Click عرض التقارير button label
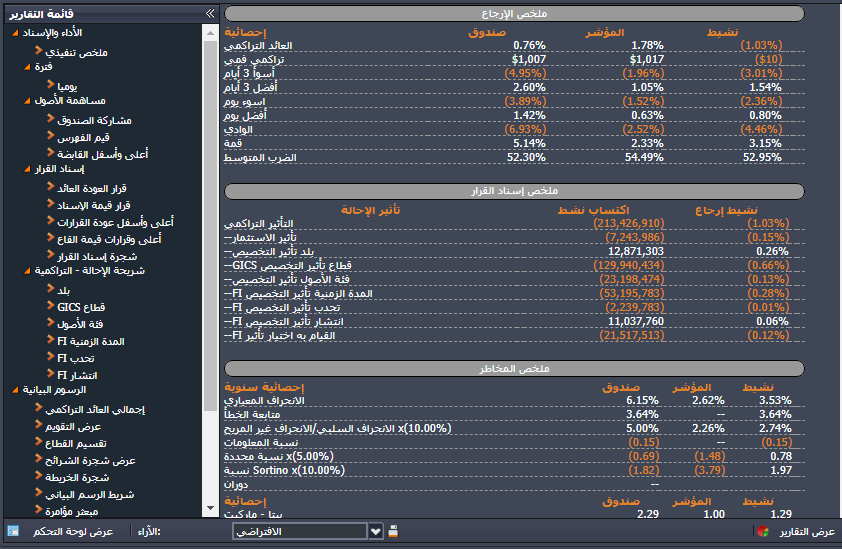Screen dimensions: 842x549 click(x=806, y=531)
